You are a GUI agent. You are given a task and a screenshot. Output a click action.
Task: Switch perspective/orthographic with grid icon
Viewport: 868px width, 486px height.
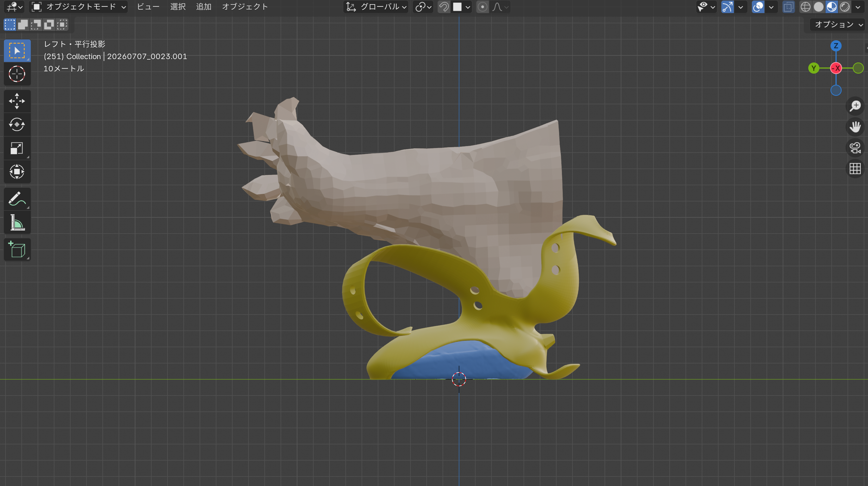(855, 169)
